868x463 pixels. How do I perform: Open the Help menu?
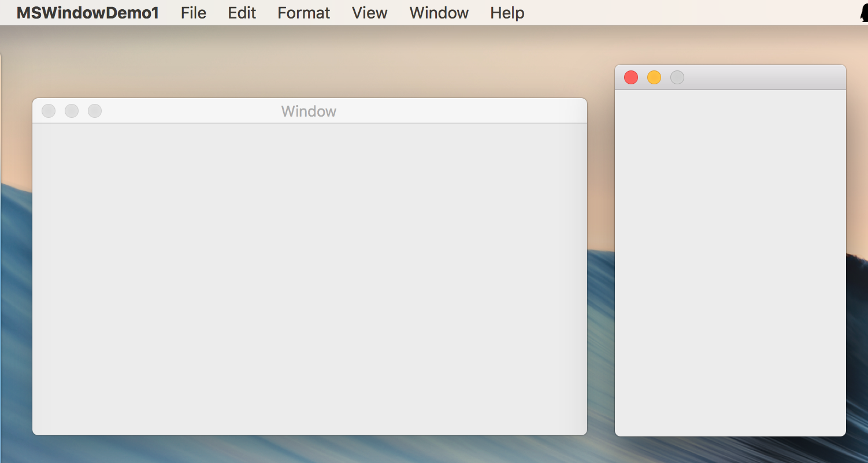(507, 12)
